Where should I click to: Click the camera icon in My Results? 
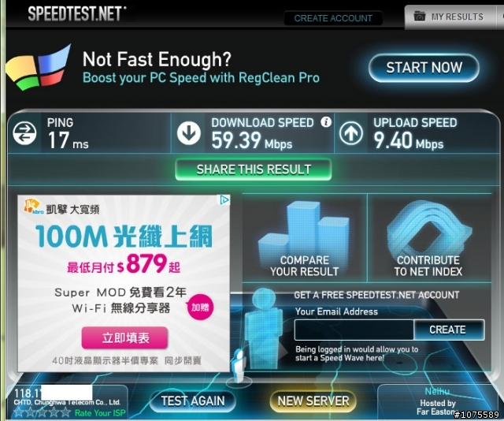click(x=420, y=16)
